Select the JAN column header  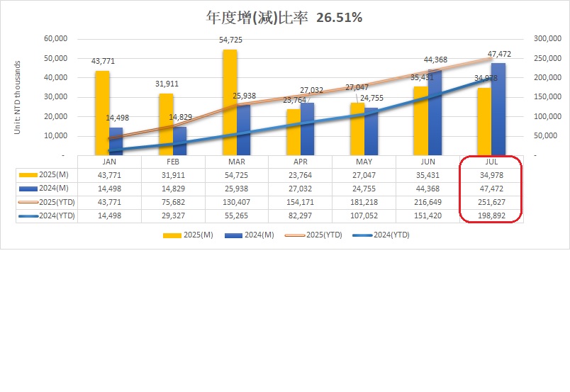[x=109, y=162]
